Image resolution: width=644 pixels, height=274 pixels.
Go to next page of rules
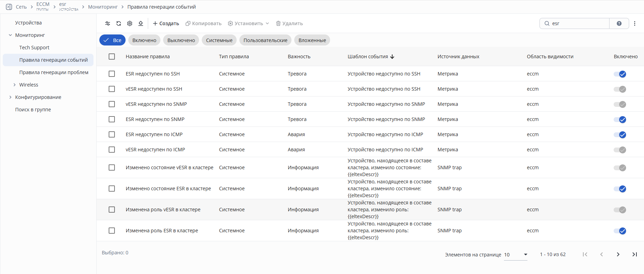[618, 254]
